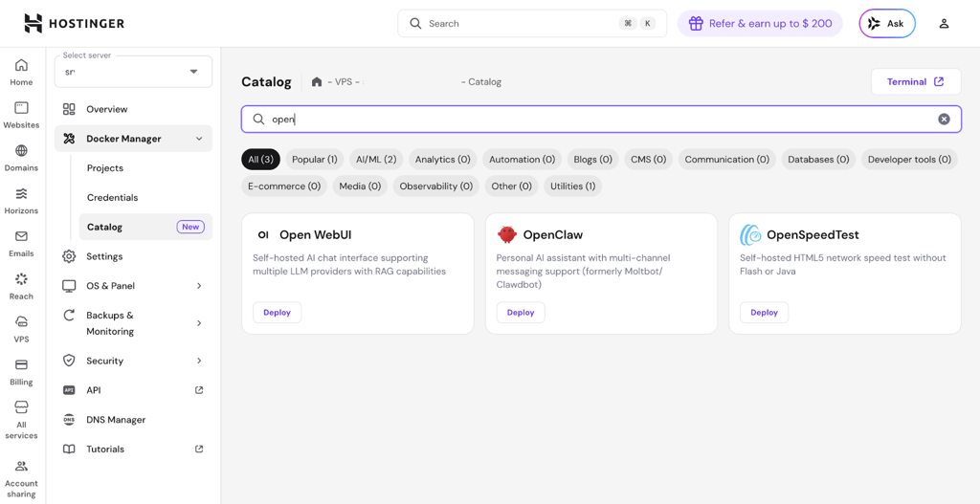Open All services in the left rail
Viewport: 980px width, 504px height.
21,420
